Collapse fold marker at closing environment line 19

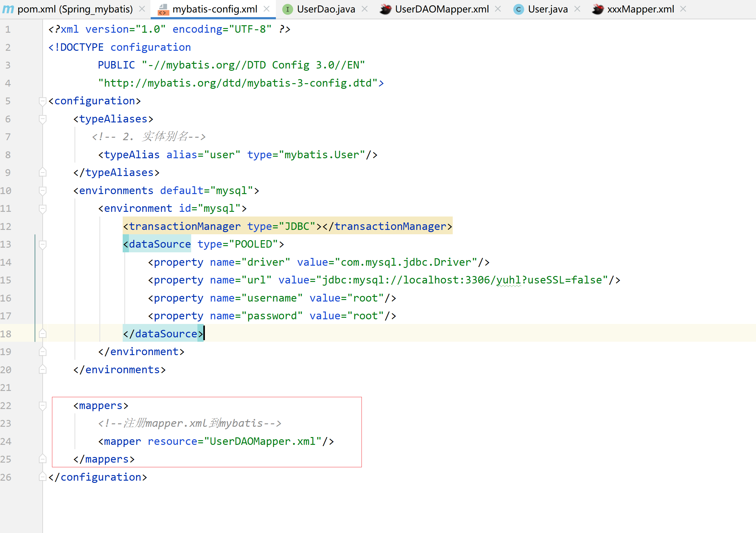coord(42,352)
